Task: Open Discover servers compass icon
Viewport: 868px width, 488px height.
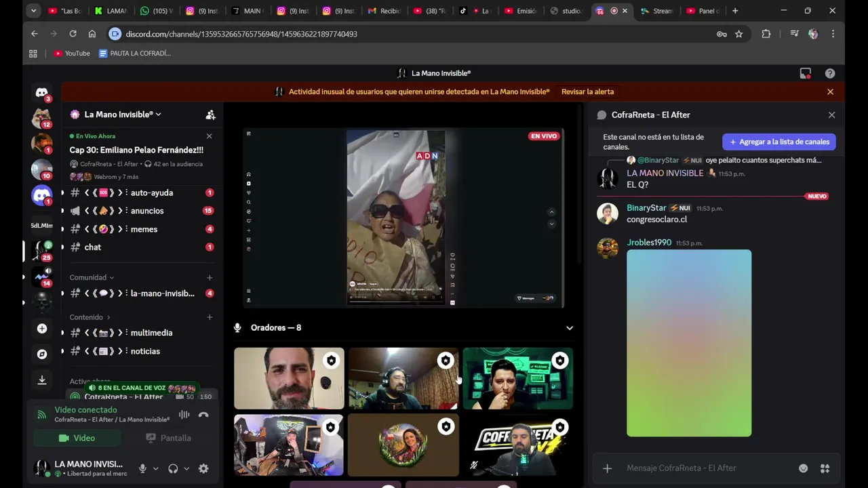Action: pos(42,354)
